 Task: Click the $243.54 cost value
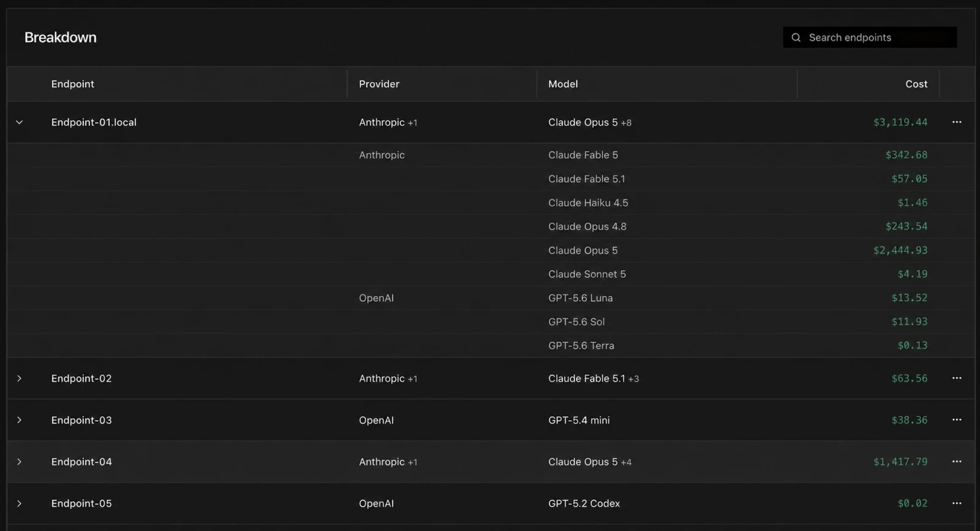coord(907,227)
